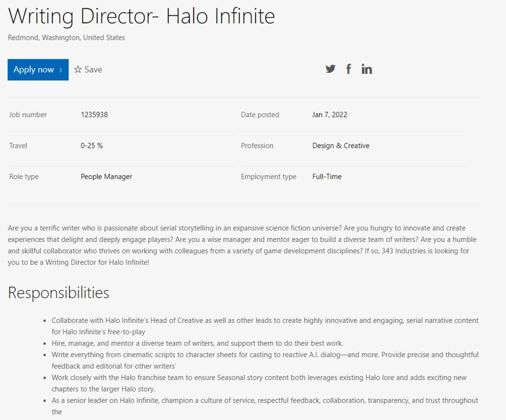Click the 'Job number' label

click(x=28, y=115)
